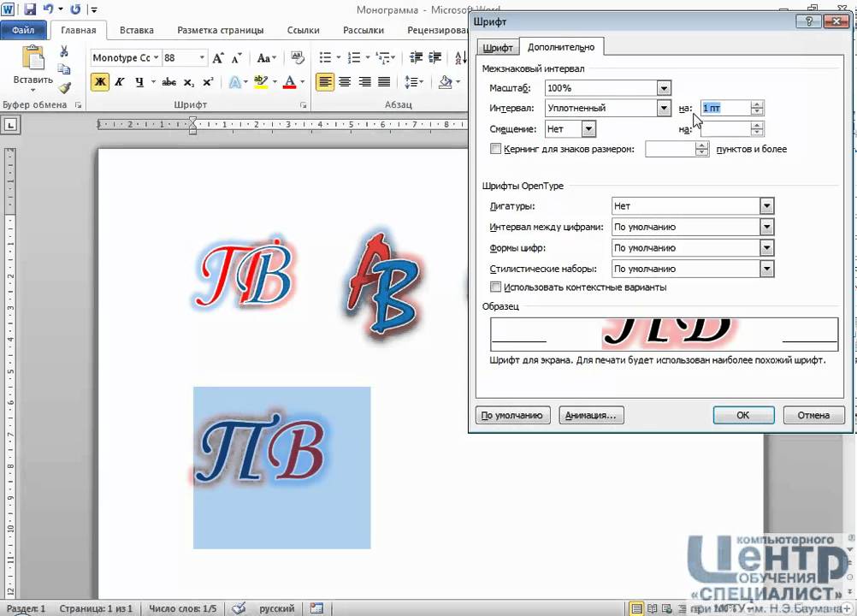The height and width of the screenshot is (616, 857).
Task: Open Разметка страницы tab
Action: (x=221, y=30)
